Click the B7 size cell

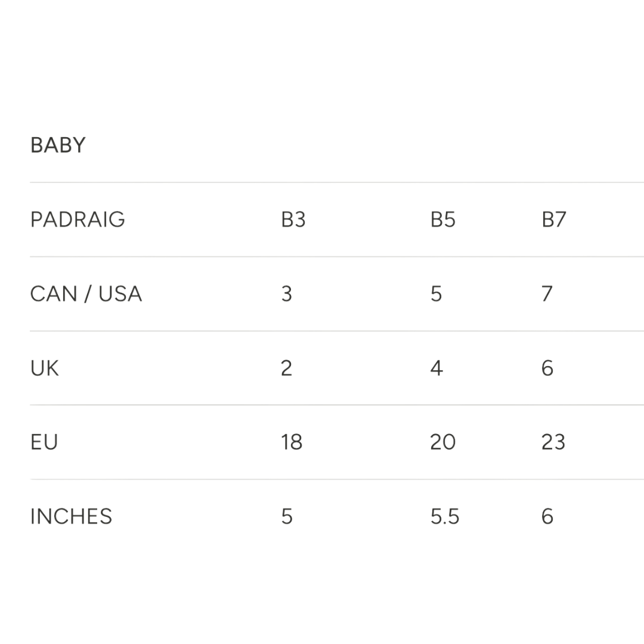pyautogui.click(x=554, y=219)
